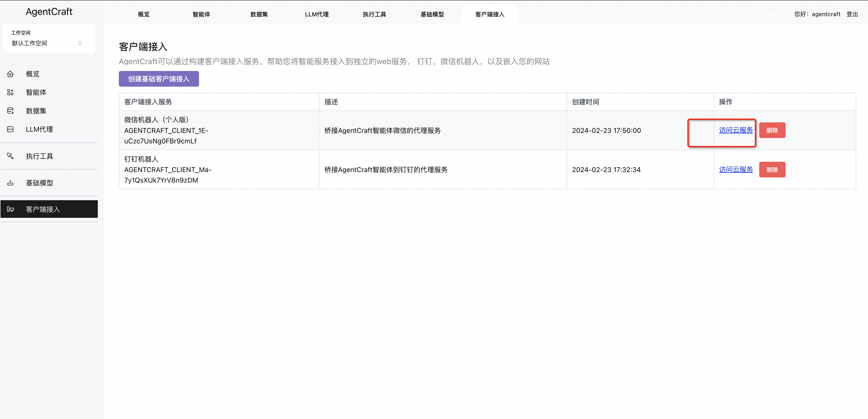Click the grid icon beside 智能体 in sidebar
The image size is (868, 419).
click(11, 93)
